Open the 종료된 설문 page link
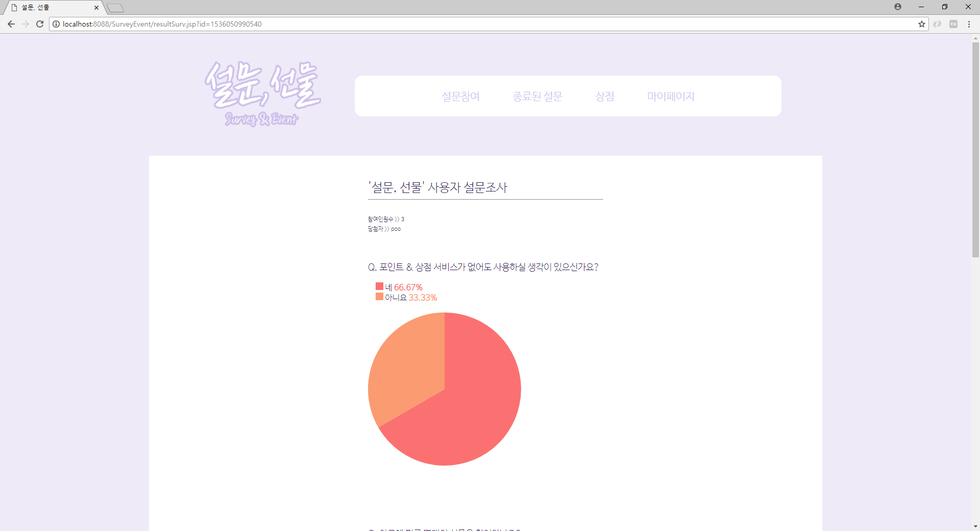This screenshot has height=531, width=980. pos(537,96)
